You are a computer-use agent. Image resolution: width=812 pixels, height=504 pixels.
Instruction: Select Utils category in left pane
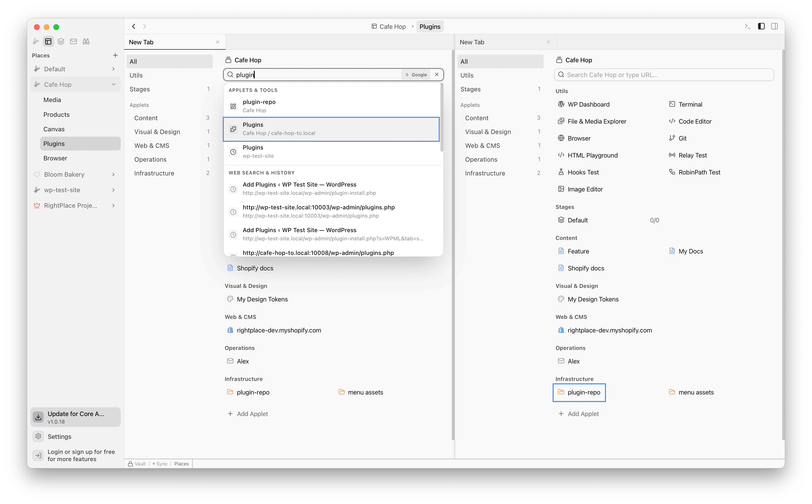pos(169,75)
